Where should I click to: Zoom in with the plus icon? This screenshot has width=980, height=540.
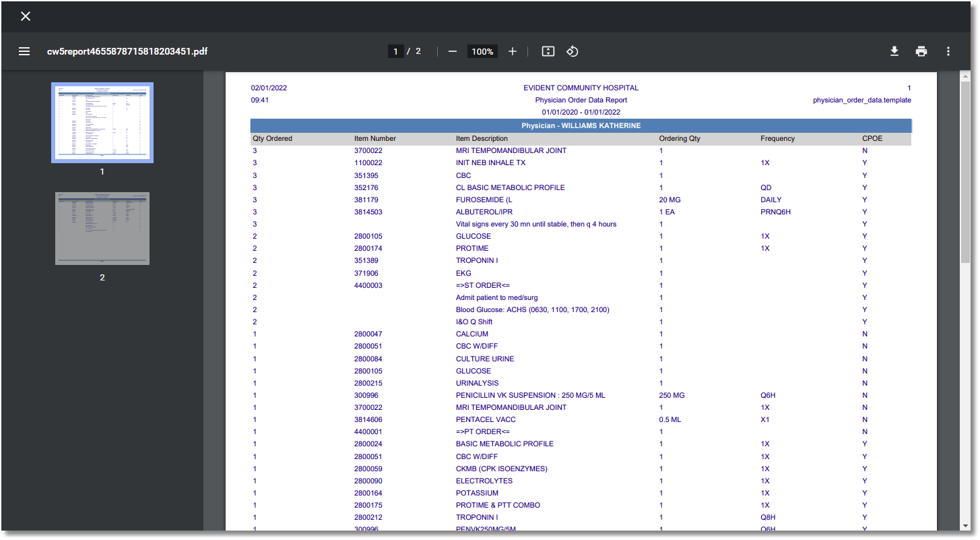click(x=513, y=51)
